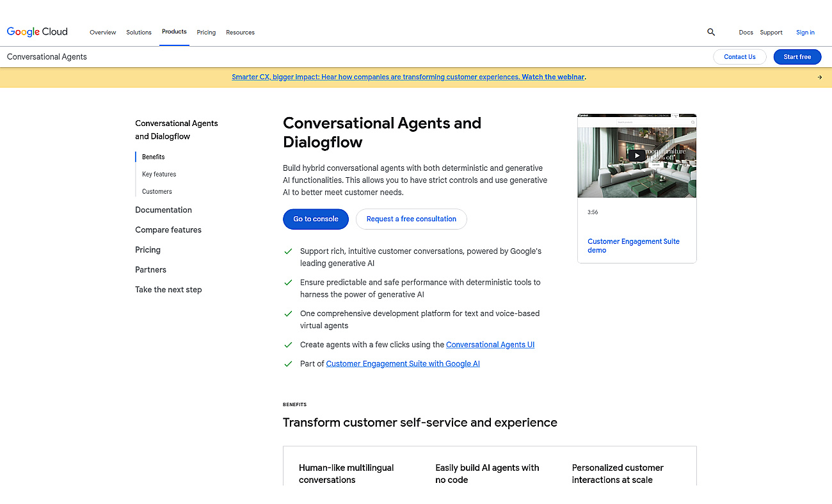832x504 pixels.
Task: Open the Docs link
Action: point(746,33)
